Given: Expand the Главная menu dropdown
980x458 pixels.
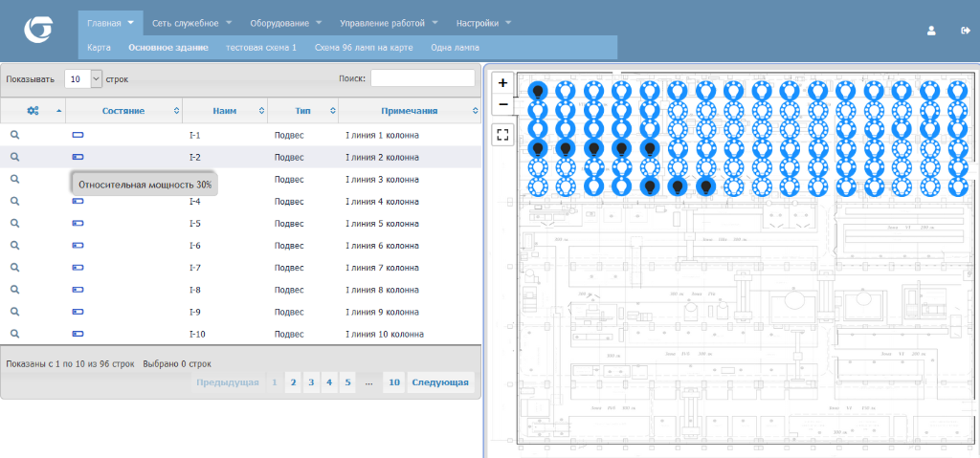Looking at the screenshot, I should point(109,22).
